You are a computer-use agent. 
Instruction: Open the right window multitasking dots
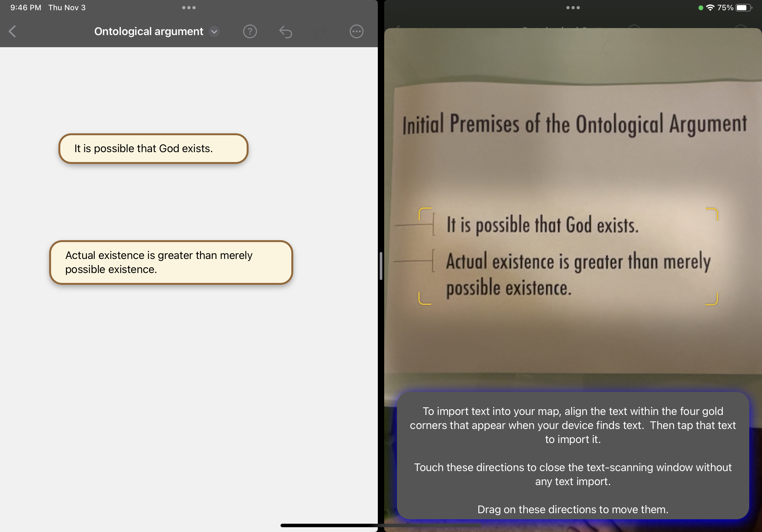[573, 8]
